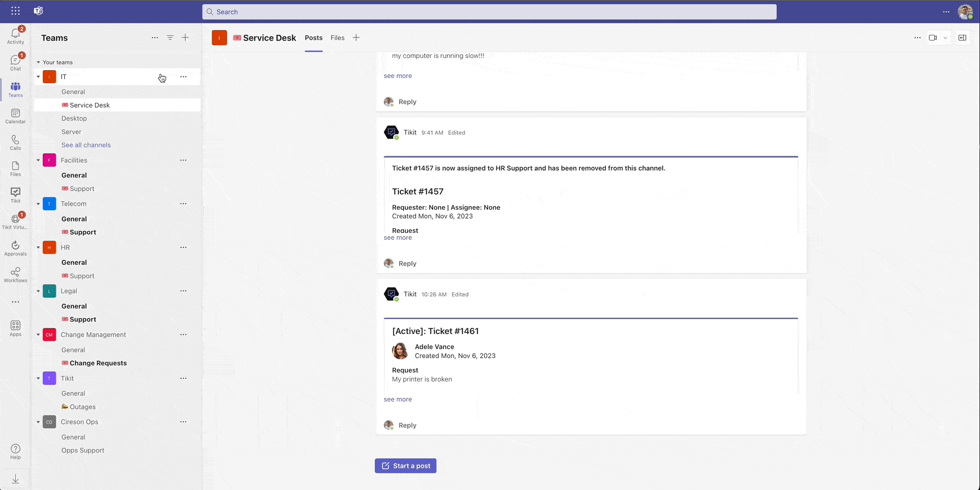
Task: Collapse the Facilities team
Action: [x=38, y=160]
